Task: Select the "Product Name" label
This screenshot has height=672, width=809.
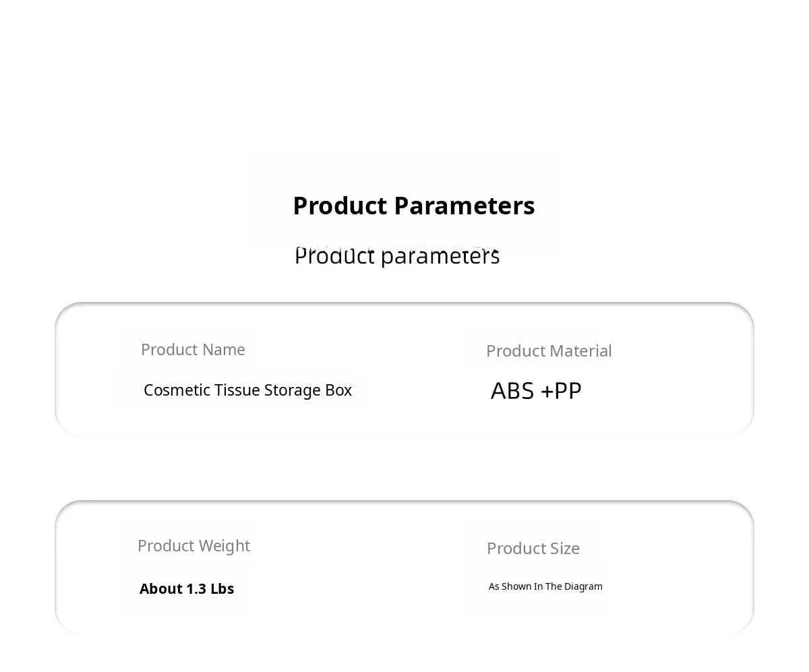Action: [x=193, y=349]
